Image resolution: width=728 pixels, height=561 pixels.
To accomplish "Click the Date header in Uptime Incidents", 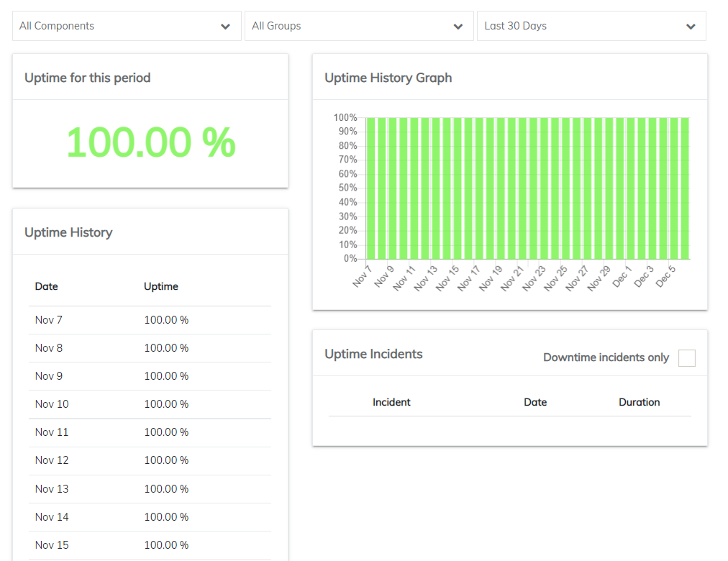I will (x=535, y=402).
